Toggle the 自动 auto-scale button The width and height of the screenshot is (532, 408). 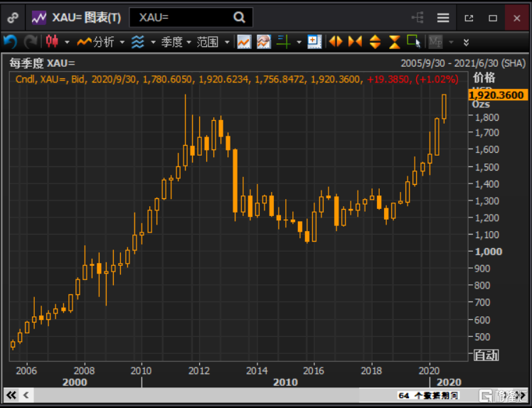pos(486,355)
